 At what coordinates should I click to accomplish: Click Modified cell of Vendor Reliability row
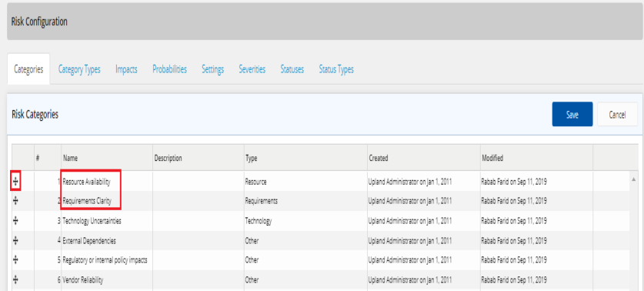(x=536, y=280)
